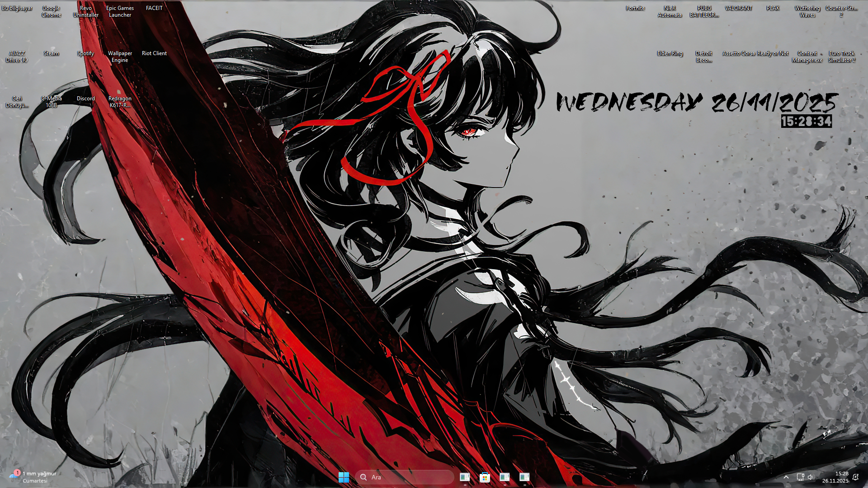868x488 pixels.
Task: Select the Ready or Not shortcut
Action: [x=773, y=53]
